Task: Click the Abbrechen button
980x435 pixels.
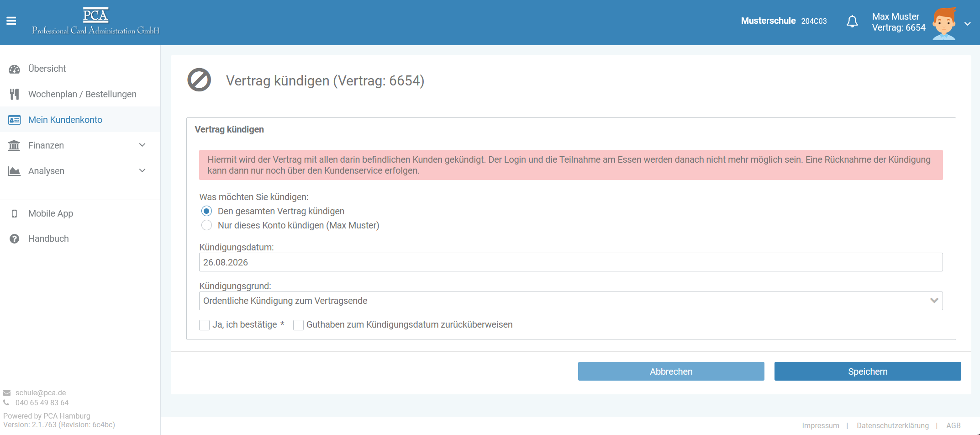Action: click(671, 371)
